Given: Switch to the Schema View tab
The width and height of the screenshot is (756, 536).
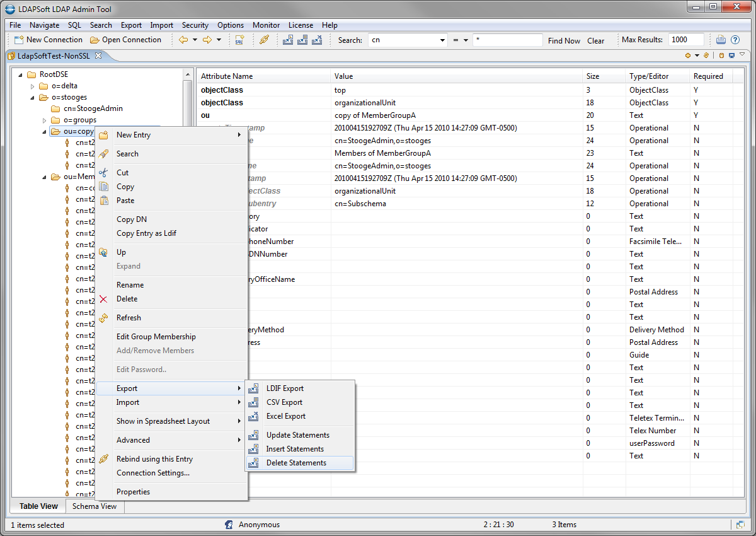Looking at the screenshot, I should click(x=94, y=506).
